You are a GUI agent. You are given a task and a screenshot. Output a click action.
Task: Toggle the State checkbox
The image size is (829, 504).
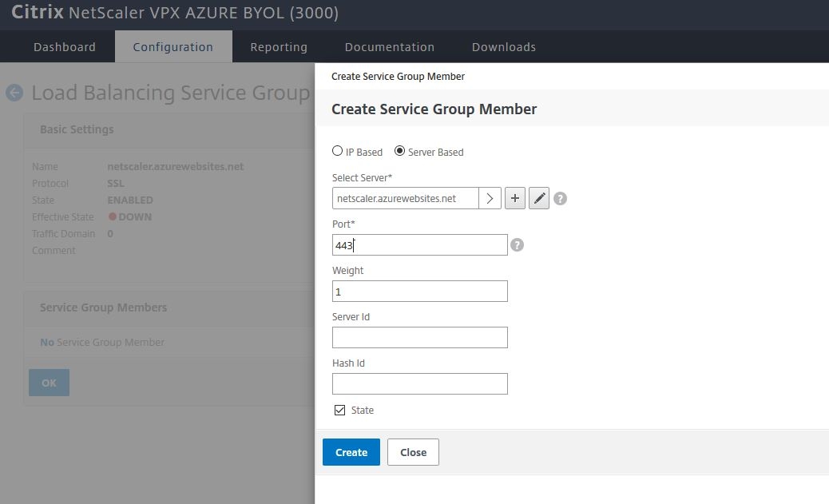[x=340, y=410]
